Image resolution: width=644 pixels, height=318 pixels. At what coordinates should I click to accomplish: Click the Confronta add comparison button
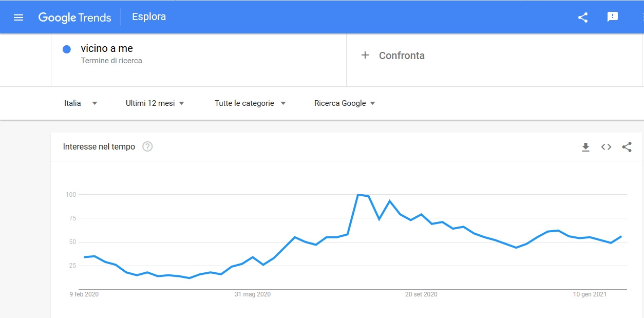coord(393,55)
